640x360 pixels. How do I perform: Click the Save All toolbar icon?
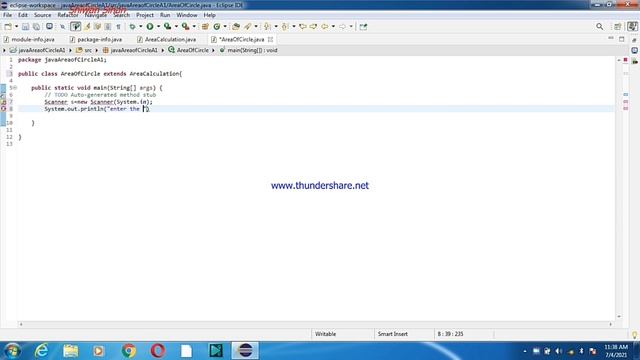pyautogui.click(x=36, y=27)
